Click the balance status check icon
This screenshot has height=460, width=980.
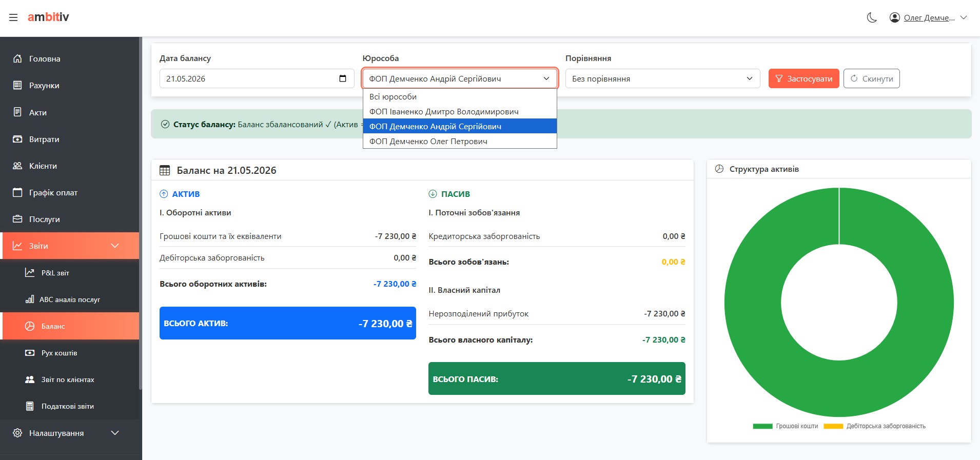coord(165,124)
